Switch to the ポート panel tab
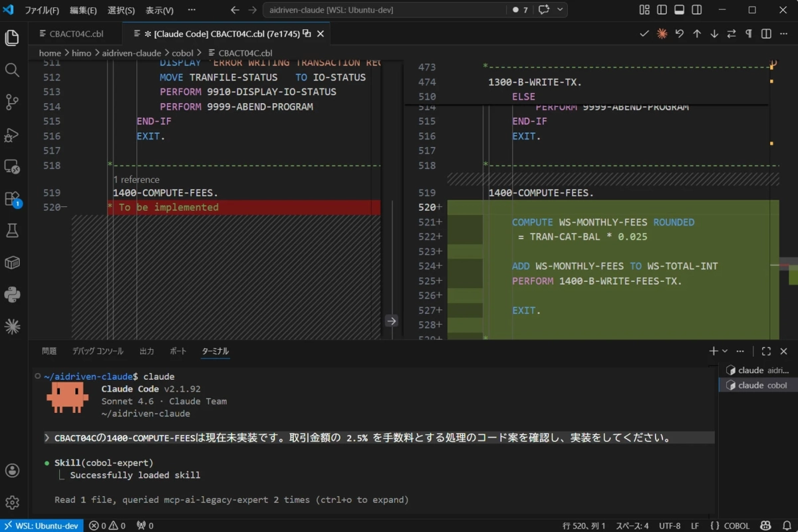This screenshot has width=798, height=532. pos(178,351)
